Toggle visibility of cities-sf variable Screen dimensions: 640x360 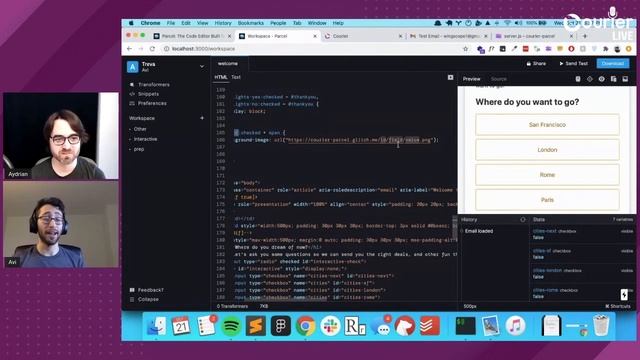(x=627, y=251)
